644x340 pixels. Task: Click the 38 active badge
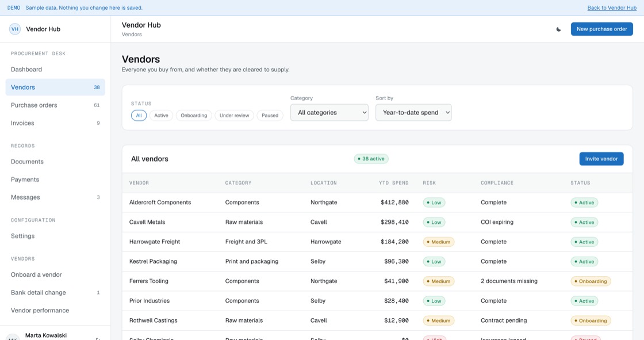pos(371,159)
